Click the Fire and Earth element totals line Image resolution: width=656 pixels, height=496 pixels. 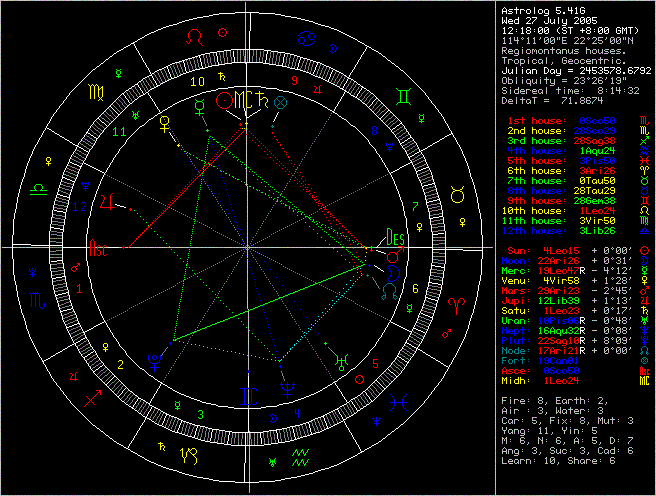point(555,400)
